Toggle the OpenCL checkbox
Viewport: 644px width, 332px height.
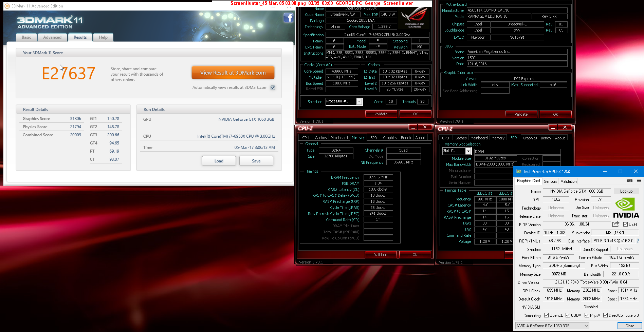546,315
